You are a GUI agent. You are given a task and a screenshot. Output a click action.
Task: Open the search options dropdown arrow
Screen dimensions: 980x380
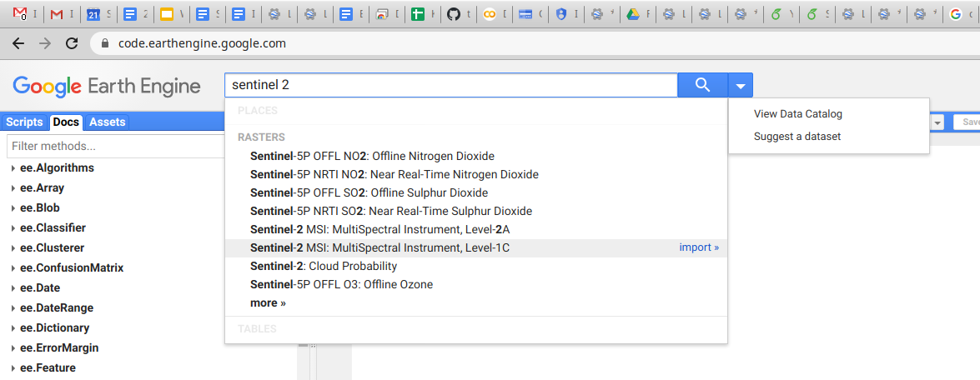point(741,86)
